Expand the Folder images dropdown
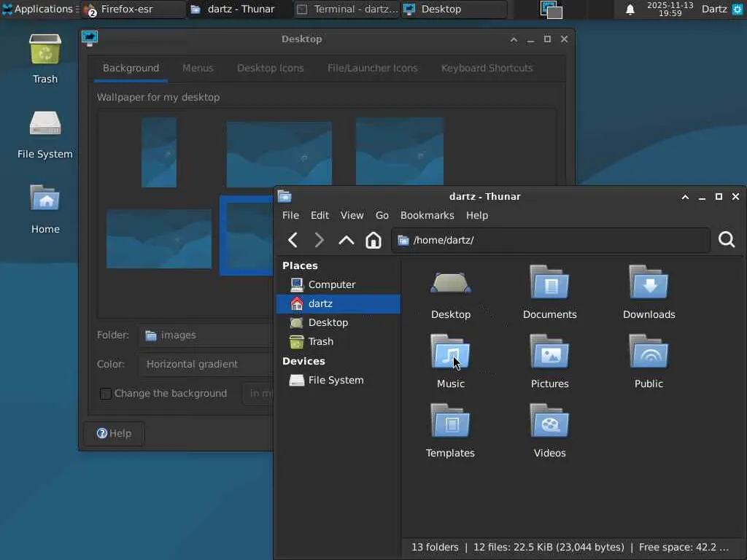This screenshot has height=560, width=747. [204, 335]
